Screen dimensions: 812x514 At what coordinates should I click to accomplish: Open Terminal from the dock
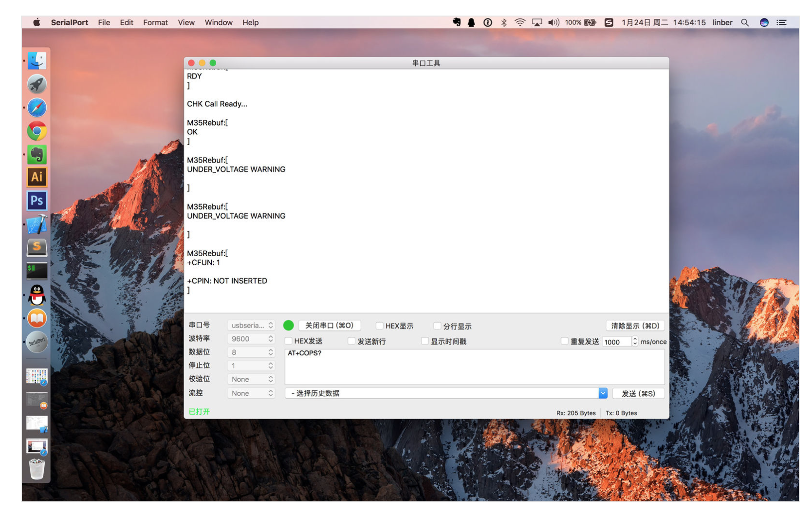click(x=37, y=271)
